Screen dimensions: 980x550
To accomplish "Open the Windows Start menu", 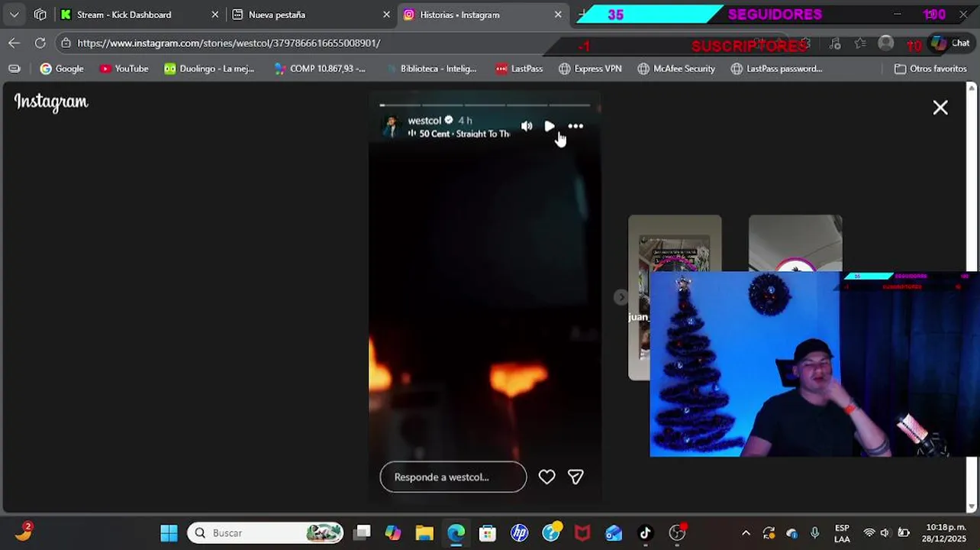I will tap(169, 532).
